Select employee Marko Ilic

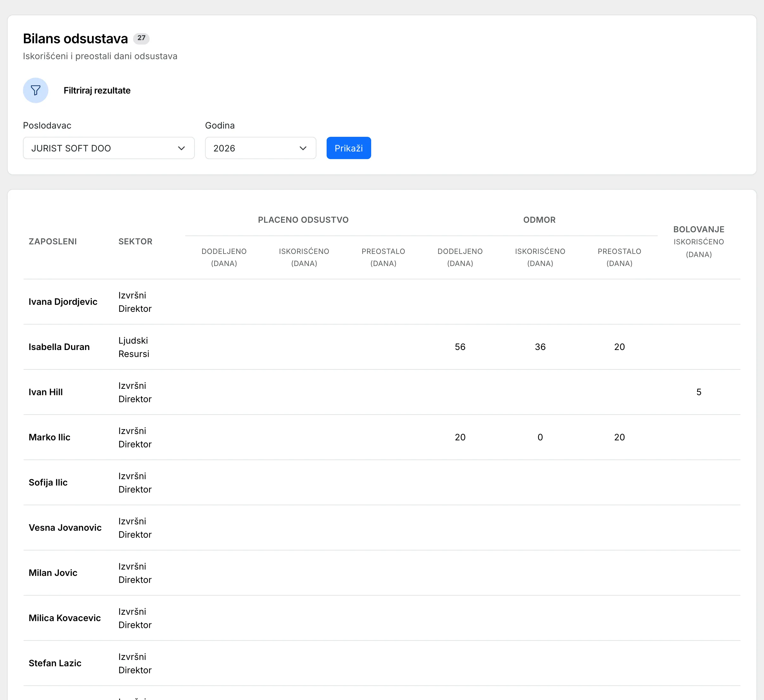50,437
